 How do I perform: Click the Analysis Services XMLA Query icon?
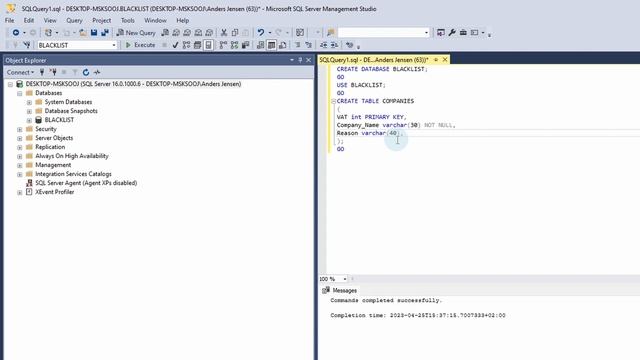point(198,33)
